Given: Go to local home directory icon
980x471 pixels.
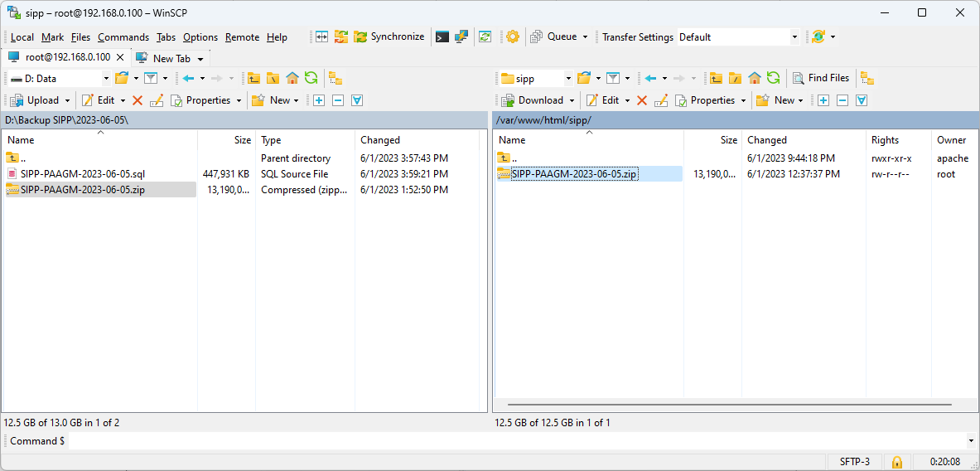Looking at the screenshot, I should pyautogui.click(x=292, y=78).
